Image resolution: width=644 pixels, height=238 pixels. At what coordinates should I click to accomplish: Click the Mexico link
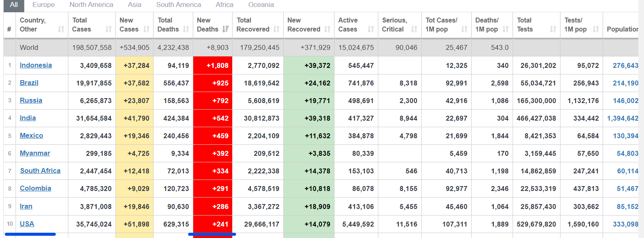point(32,135)
